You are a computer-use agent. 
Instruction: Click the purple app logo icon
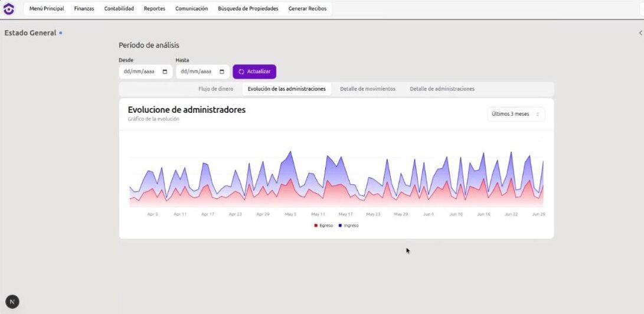coord(9,9)
